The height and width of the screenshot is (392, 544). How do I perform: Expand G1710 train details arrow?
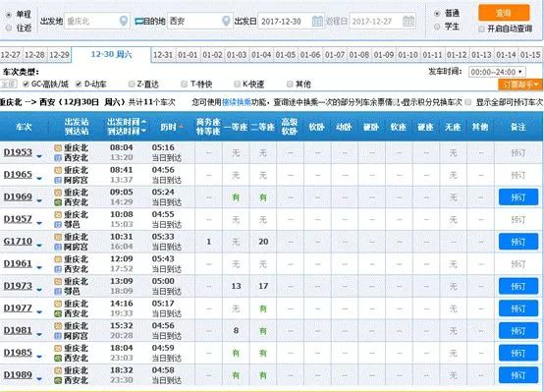coord(39,246)
